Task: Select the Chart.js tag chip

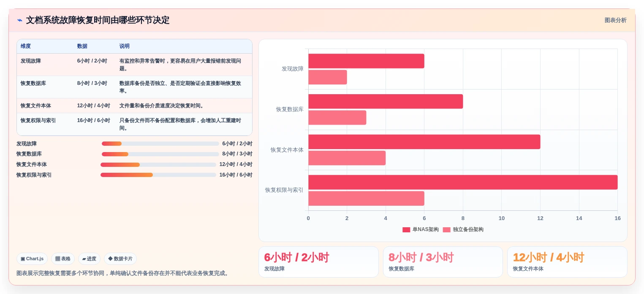Action: click(x=32, y=259)
